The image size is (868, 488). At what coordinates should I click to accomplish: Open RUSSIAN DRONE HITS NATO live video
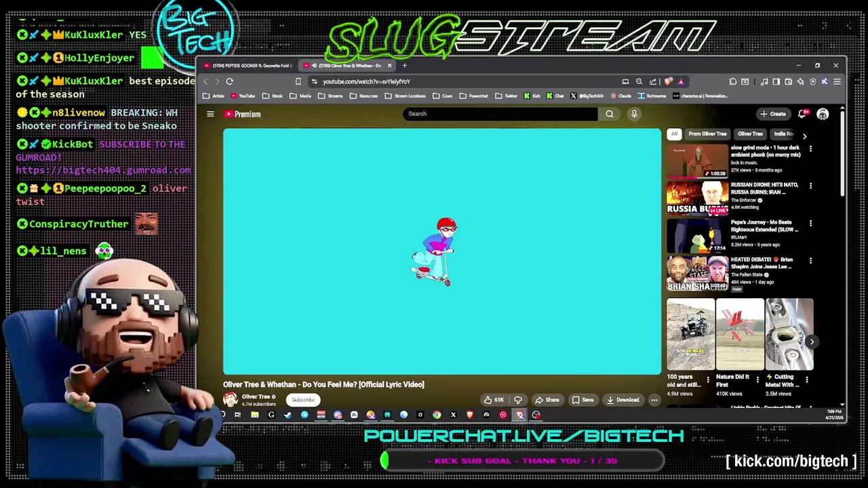pyautogui.click(x=697, y=198)
